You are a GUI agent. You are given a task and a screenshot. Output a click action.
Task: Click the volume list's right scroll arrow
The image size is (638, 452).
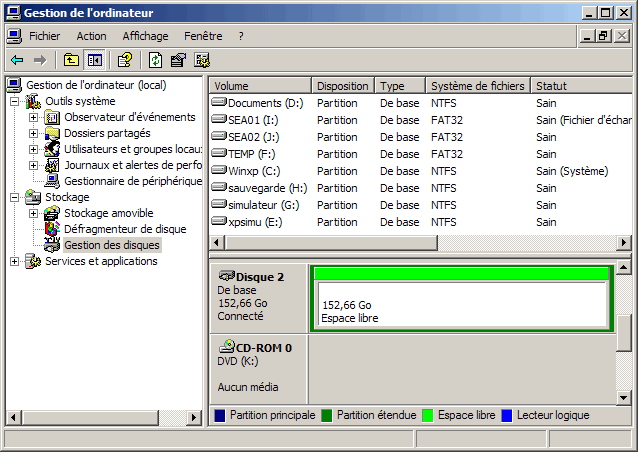pos(625,243)
